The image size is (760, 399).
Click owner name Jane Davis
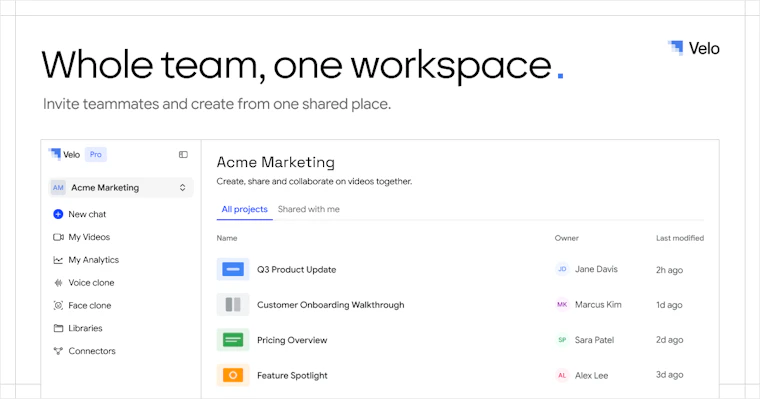(x=596, y=269)
